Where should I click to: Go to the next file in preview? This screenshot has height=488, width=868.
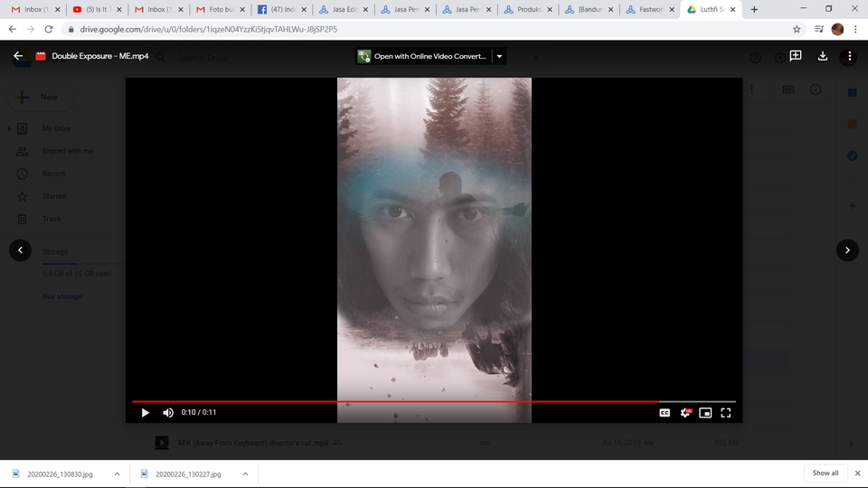847,250
